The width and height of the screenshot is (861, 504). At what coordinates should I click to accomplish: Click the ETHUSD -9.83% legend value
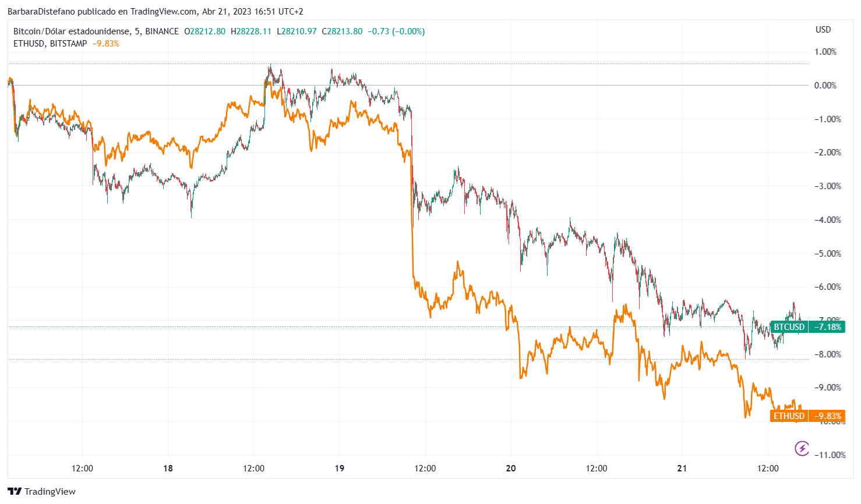tap(105, 44)
